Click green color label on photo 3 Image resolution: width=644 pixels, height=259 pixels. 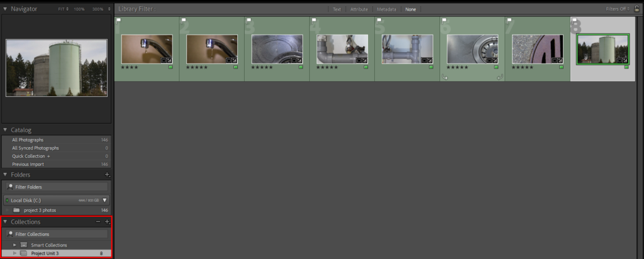point(301,67)
